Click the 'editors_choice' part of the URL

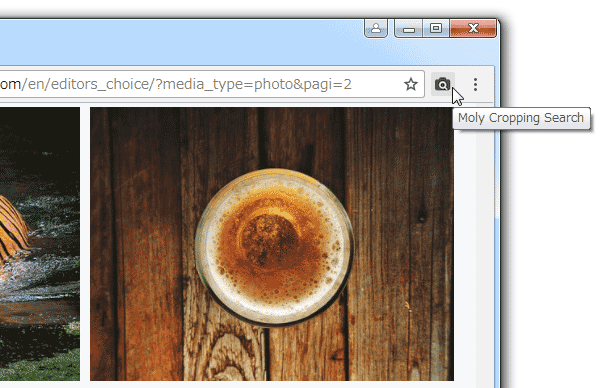[102, 84]
